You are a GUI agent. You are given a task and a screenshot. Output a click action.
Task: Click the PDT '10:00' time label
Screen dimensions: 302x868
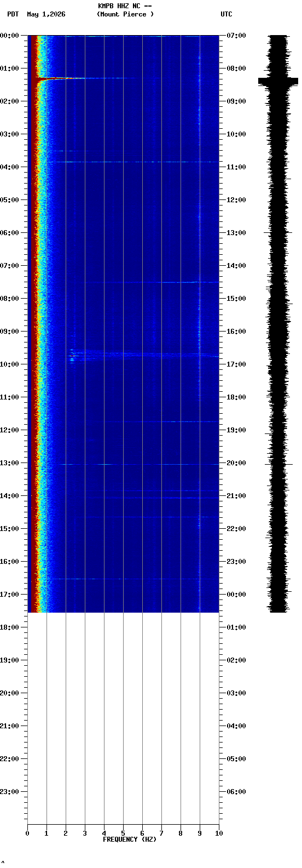[10, 364]
